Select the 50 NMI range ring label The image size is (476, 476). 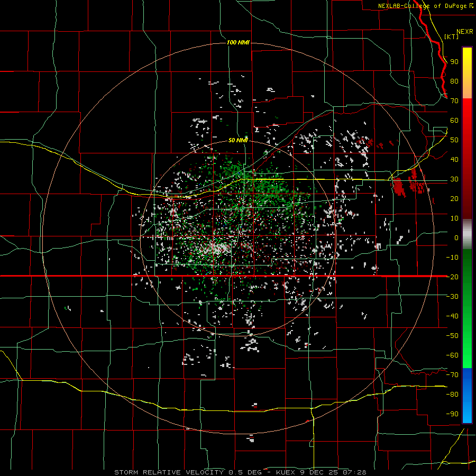pos(238,140)
